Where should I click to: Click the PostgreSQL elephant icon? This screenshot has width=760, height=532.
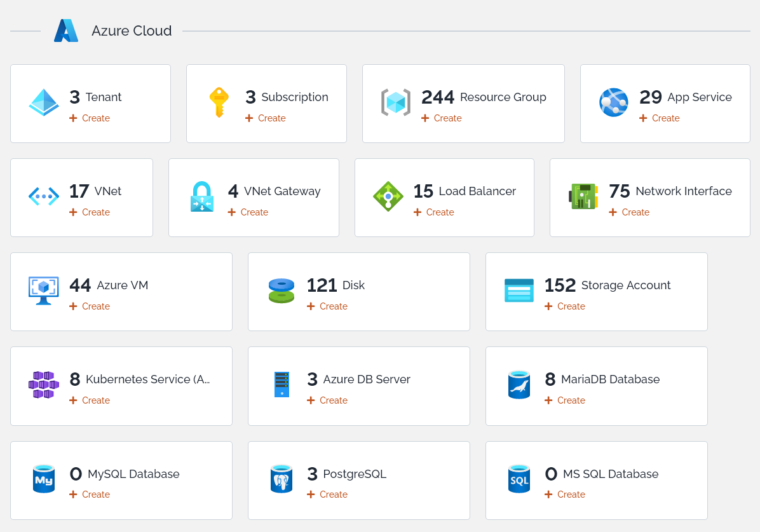(x=282, y=479)
